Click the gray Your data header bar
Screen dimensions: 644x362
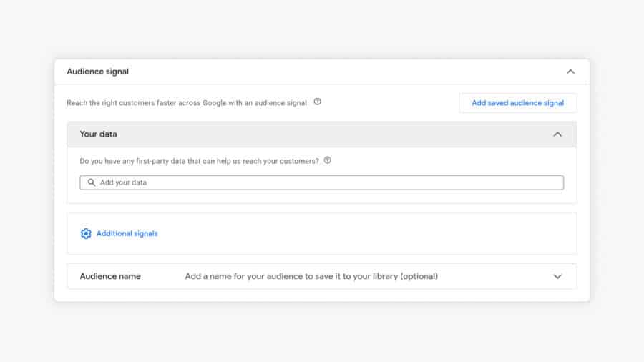coord(322,134)
